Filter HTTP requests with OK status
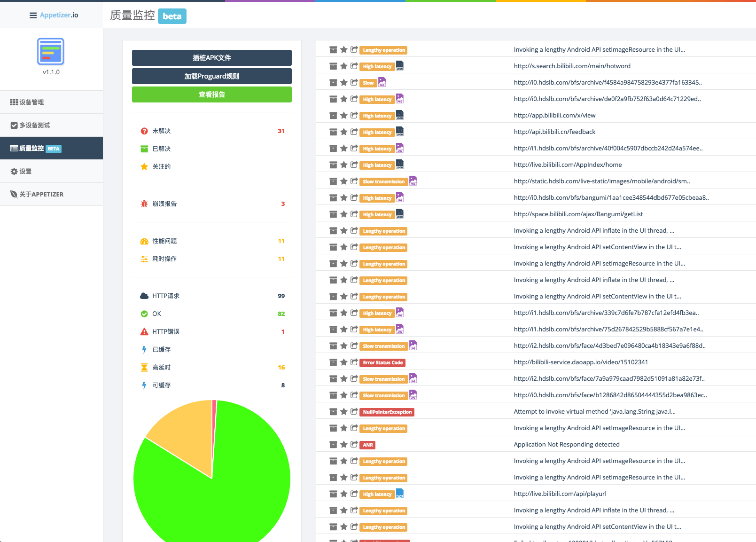This screenshot has height=542, width=756. (x=212, y=314)
